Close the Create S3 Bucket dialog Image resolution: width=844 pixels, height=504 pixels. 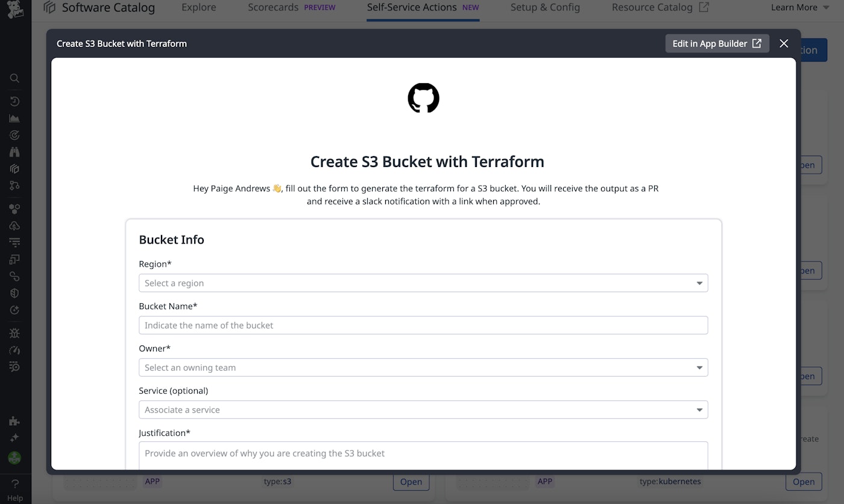784,43
